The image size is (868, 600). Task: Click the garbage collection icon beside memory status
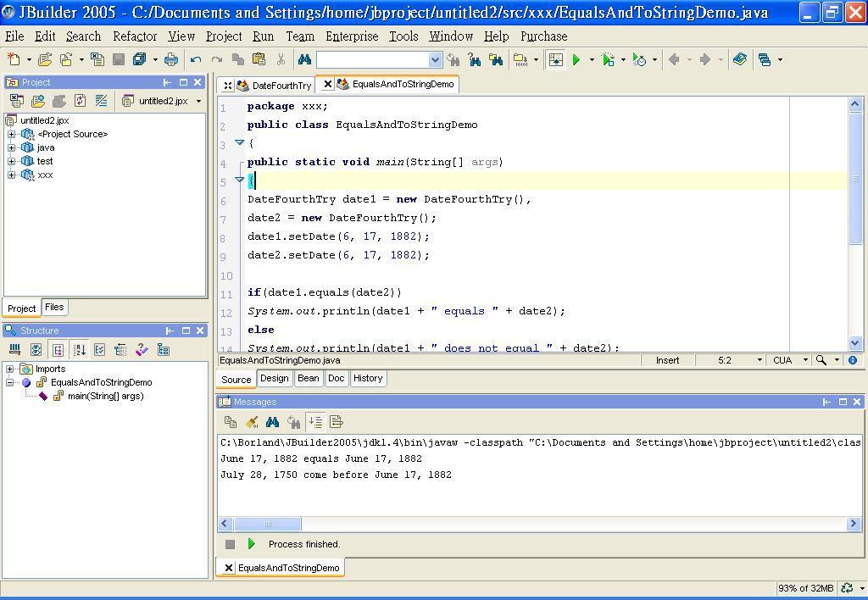[x=847, y=588]
